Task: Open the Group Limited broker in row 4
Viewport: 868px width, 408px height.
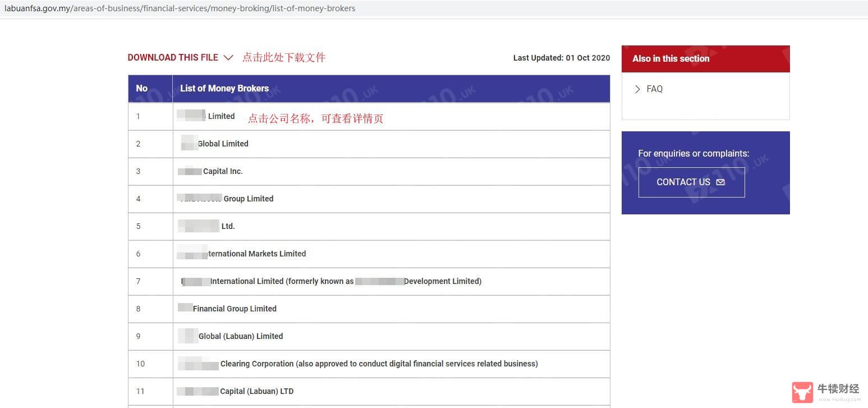Action: [x=225, y=199]
